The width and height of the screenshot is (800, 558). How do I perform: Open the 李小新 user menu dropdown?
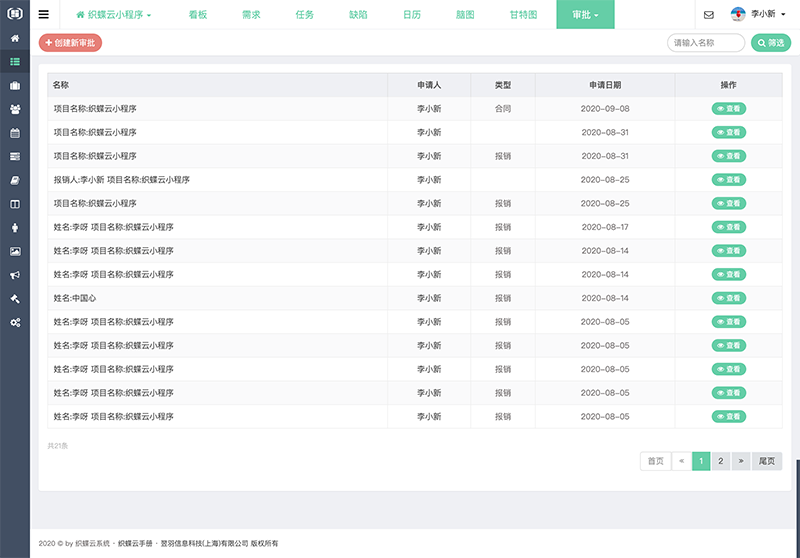tap(760, 15)
